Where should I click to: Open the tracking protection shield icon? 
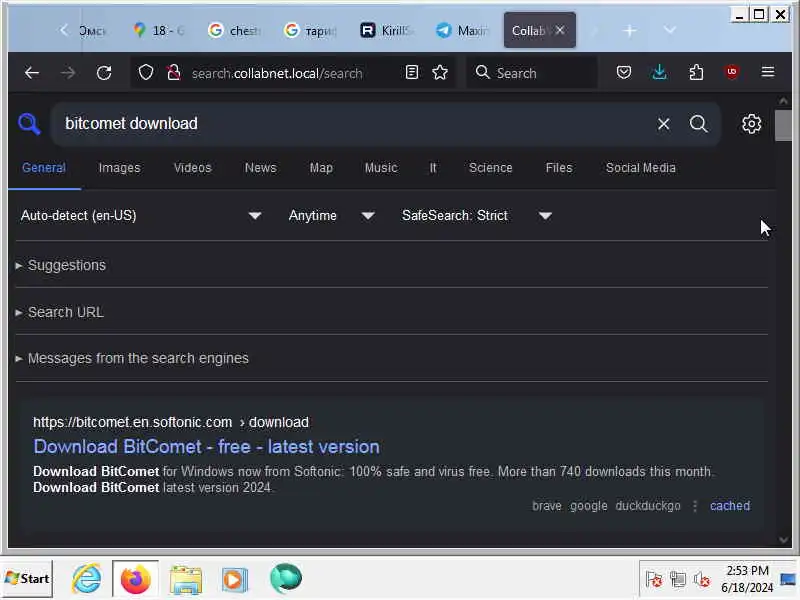point(146,73)
